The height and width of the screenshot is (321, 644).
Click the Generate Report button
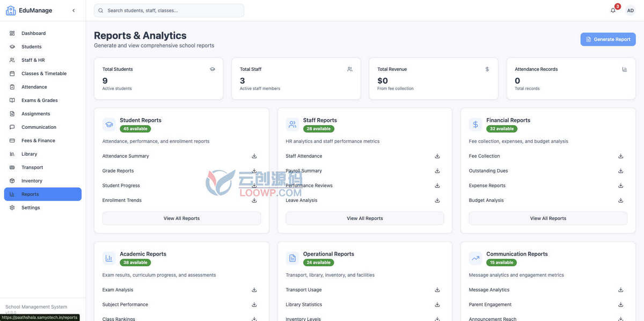click(x=608, y=39)
